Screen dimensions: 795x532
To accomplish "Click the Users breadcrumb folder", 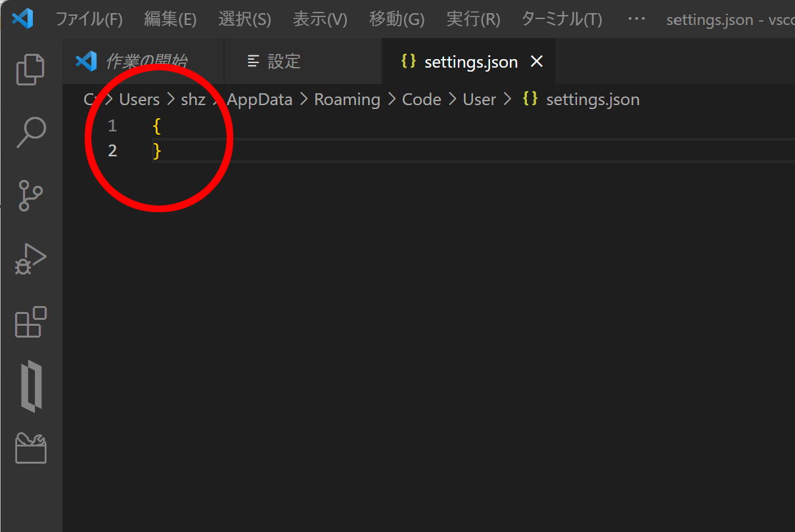I will [139, 100].
